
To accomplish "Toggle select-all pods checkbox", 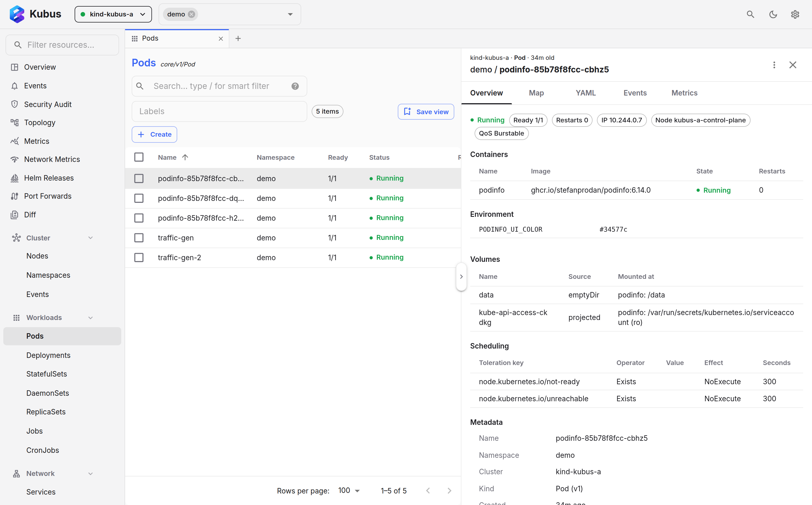I will coord(139,157).
